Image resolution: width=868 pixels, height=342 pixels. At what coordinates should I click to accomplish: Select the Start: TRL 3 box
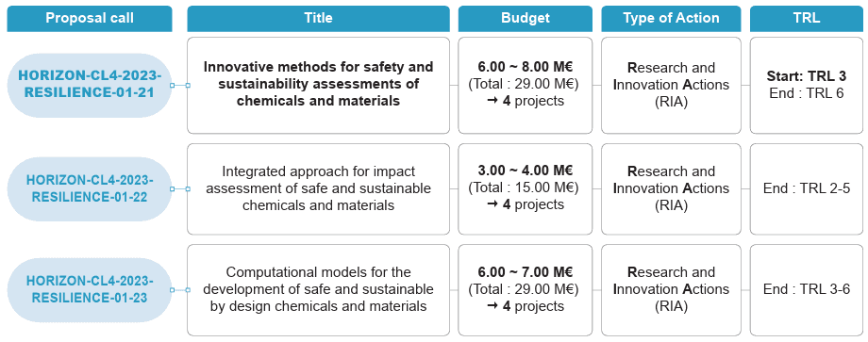tap(806, 85)
